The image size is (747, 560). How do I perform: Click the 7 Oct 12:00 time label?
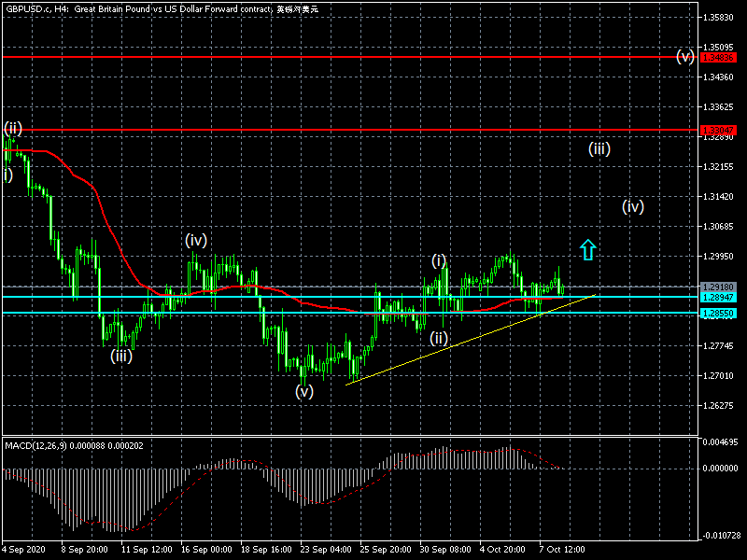564,549
